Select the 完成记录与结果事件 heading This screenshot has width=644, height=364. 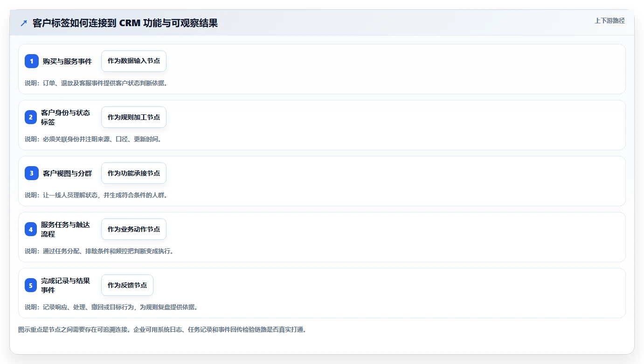tap(66, 285)
